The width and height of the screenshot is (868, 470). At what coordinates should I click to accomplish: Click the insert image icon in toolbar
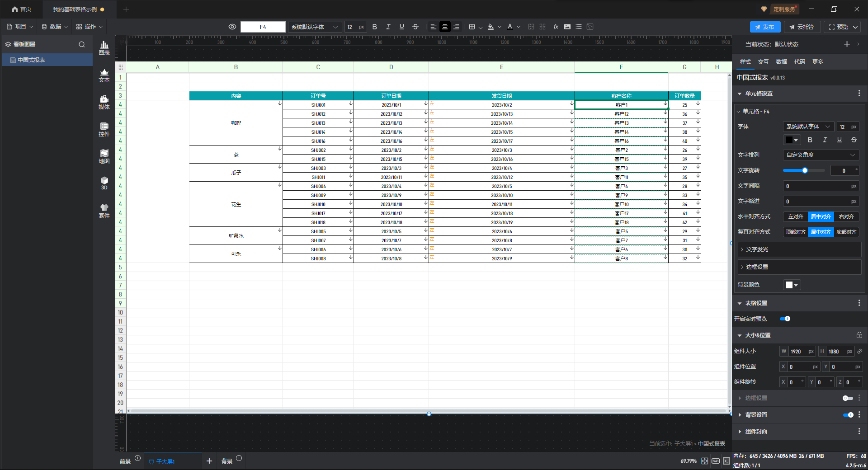click(567, 27)
